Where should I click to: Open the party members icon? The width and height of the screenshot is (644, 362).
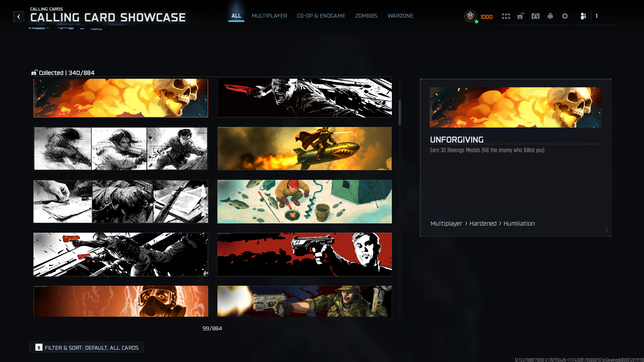coord(583,16)
